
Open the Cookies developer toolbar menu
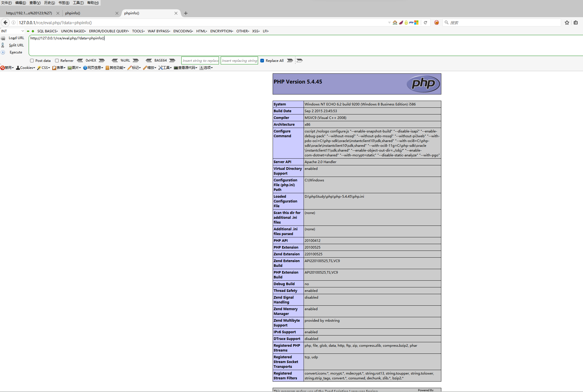[26, 68]
